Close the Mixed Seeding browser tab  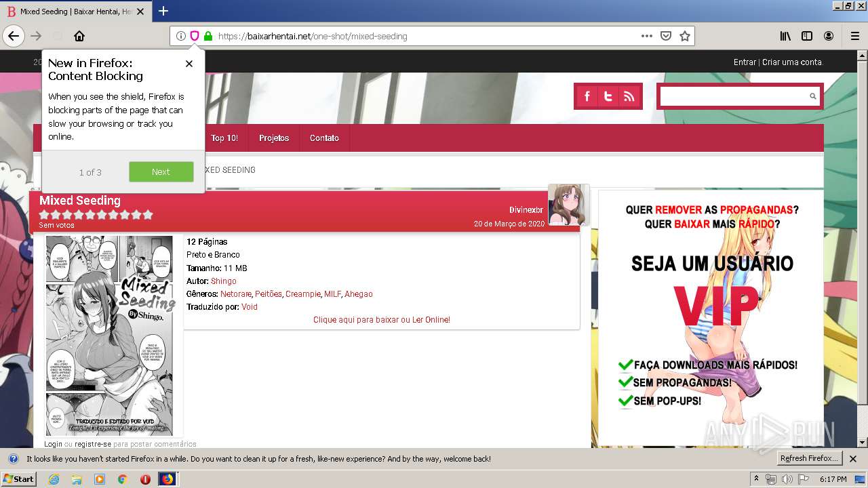point(140,12)
